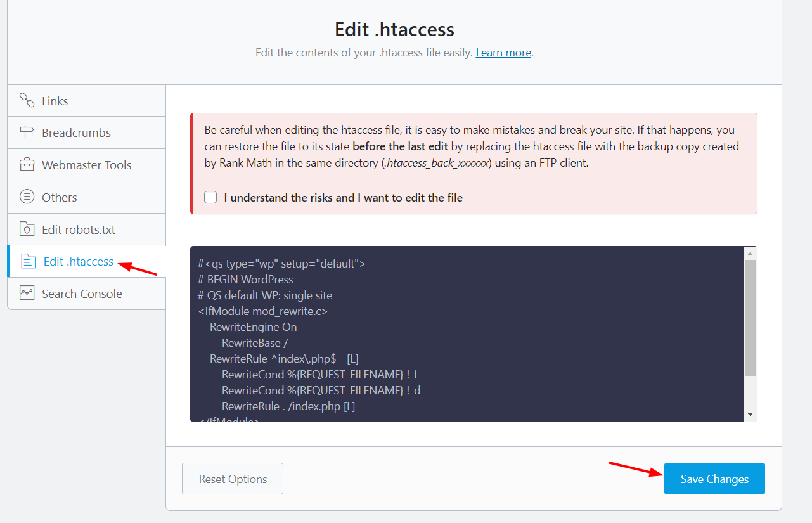Click the 'RewriteEngine On' line
The width and height of the screenshot is (812, 523).
(x=254, y=327)
